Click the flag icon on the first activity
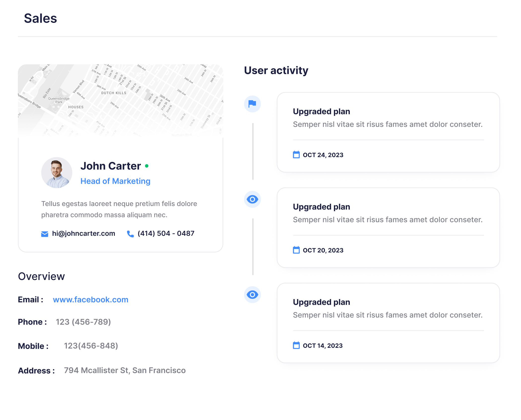The image size is (521, 420). pos(252,104)
